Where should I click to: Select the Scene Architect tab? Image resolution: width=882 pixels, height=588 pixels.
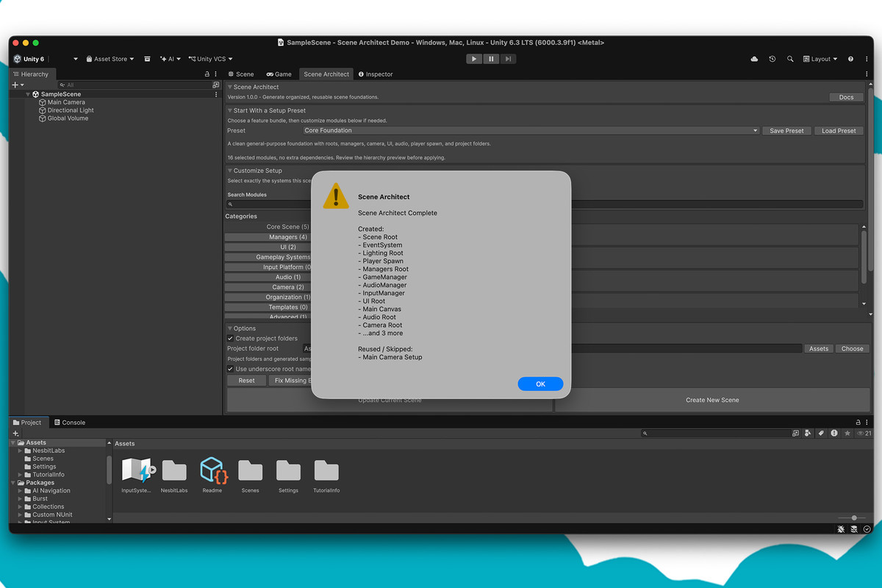pyautogui.click(x=326, y=74)
